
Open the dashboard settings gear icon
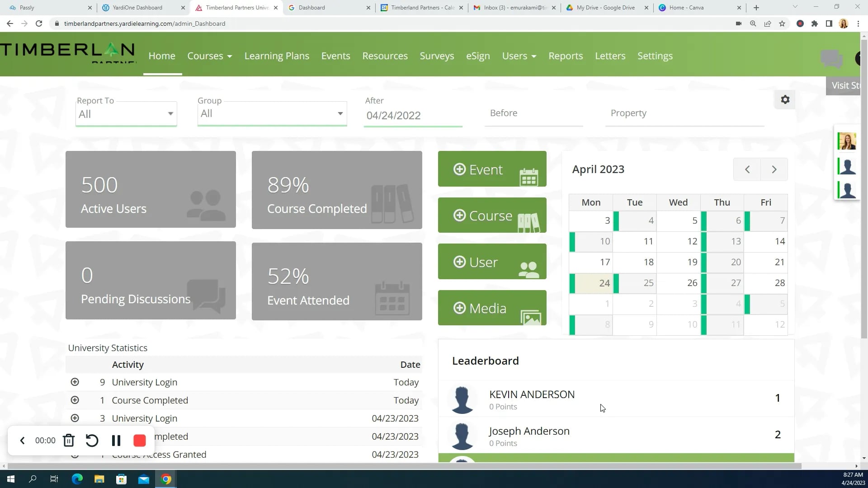(x=785, y=99)
